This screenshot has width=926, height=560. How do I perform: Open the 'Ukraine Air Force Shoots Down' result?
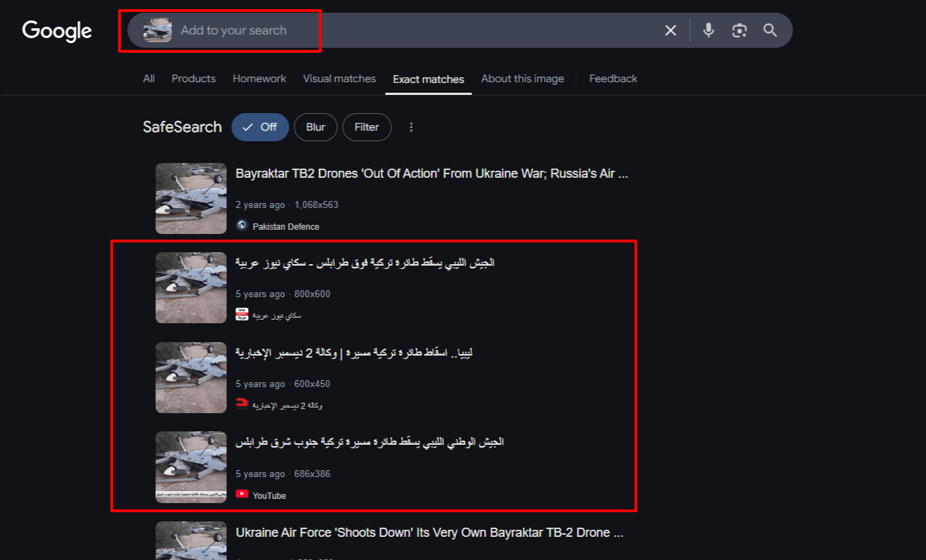tap(429, 533)
